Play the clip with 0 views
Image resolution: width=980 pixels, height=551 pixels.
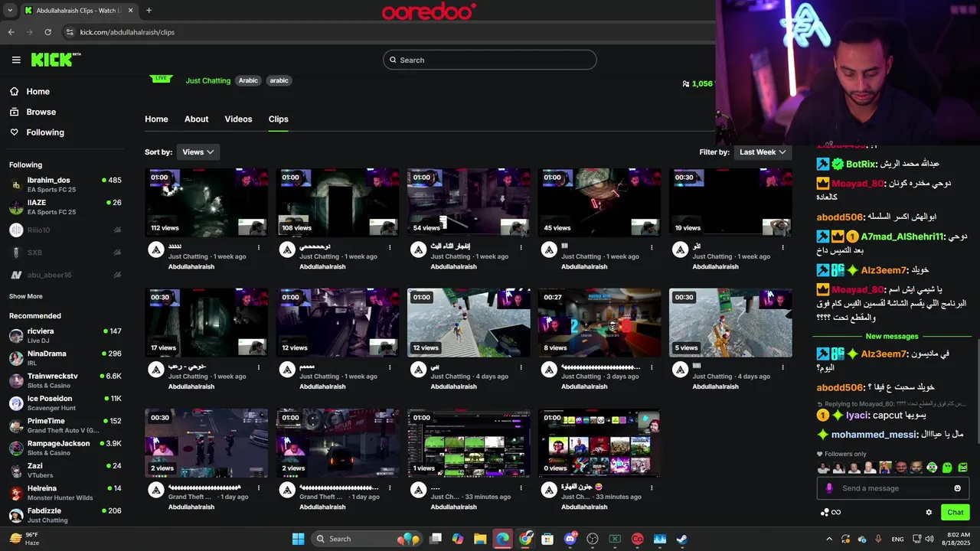[599, 443]
